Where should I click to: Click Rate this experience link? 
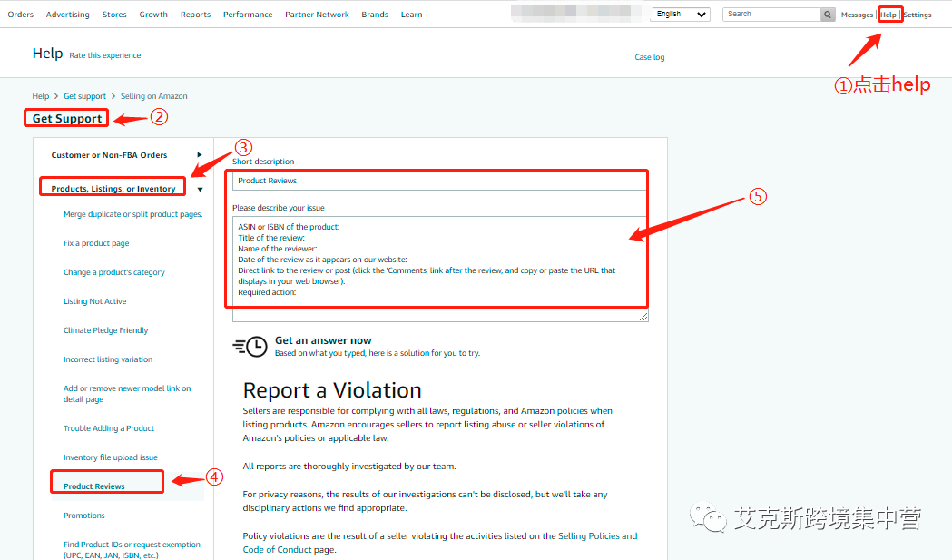coord(105,55)
